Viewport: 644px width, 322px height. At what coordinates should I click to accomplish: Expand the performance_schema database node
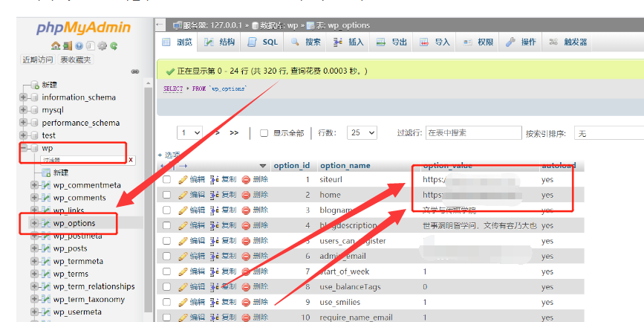coord(24,123)
